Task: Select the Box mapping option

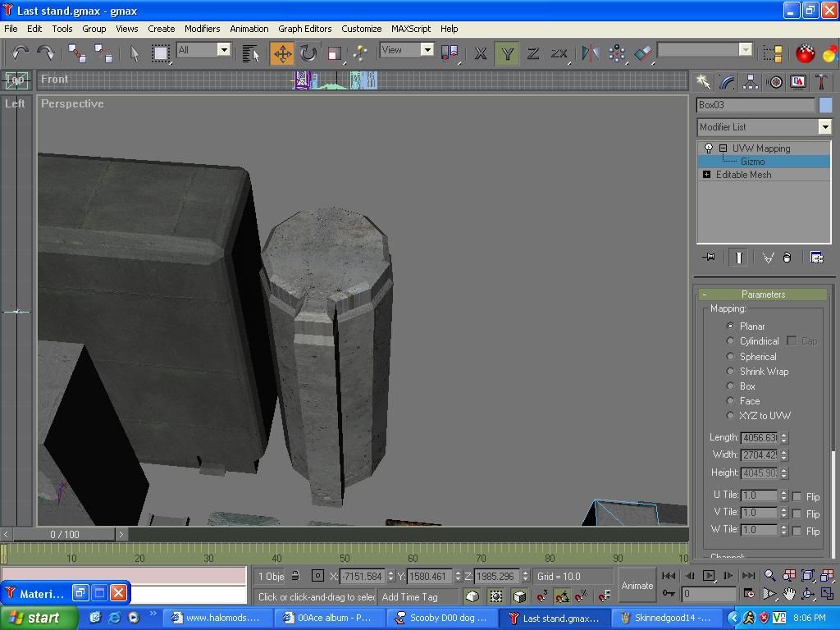Action: (x=730, y=386)
